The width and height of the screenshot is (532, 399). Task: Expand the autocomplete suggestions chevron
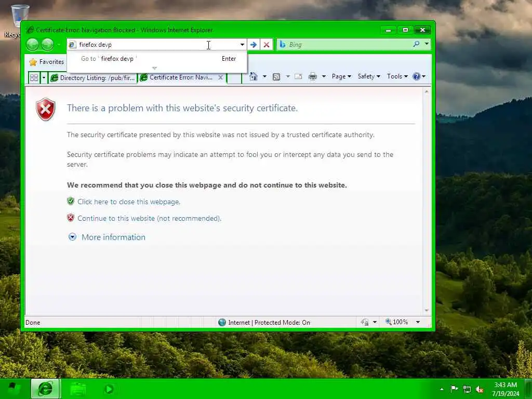[154, 68]
